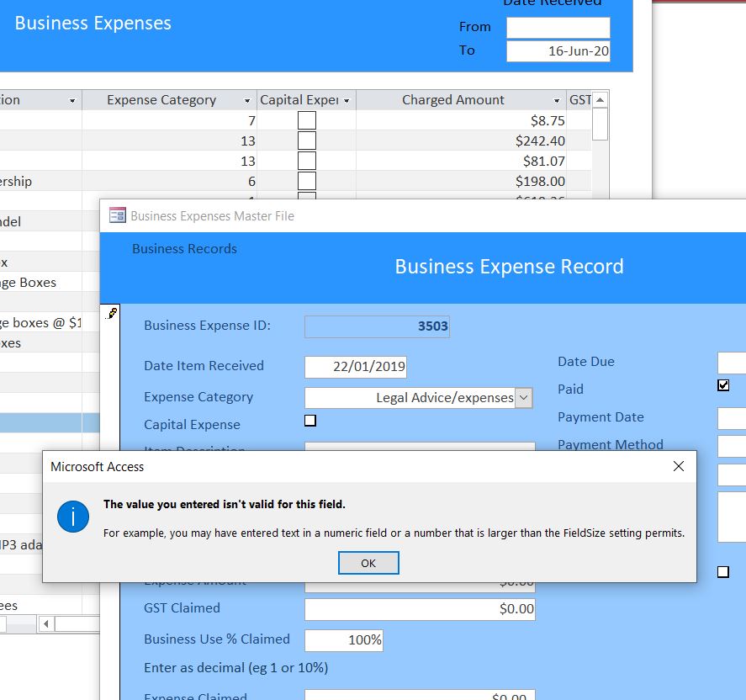Click the Date Item Received field
The height and width of the screenshot is (700, 746).
(356, 367)
